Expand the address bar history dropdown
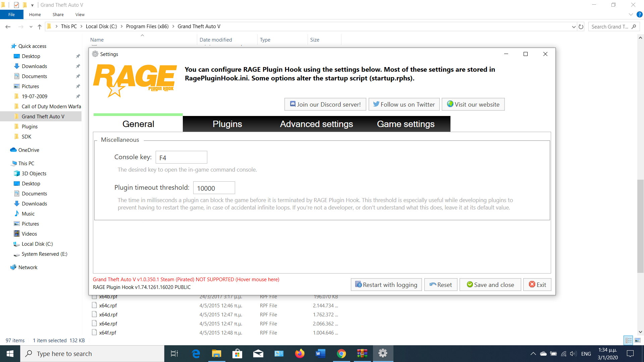The width and height of the screenshot is (644, 362). [x=574, y=26]
